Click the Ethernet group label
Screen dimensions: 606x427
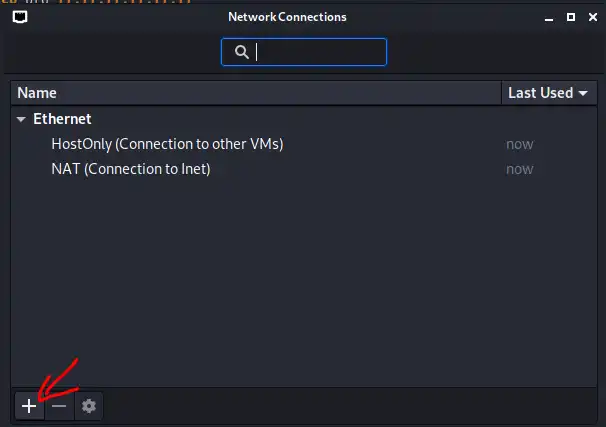click(x=62, y=119)
